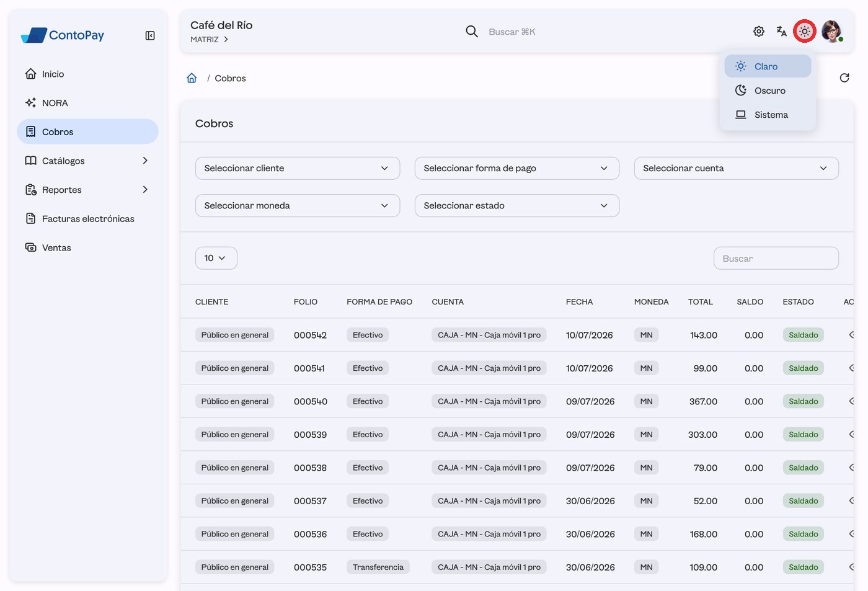This screenshot has height=591, width=868.
Task: Open Seleccionar cliente dropdown
Action: [x=298, y=168]
